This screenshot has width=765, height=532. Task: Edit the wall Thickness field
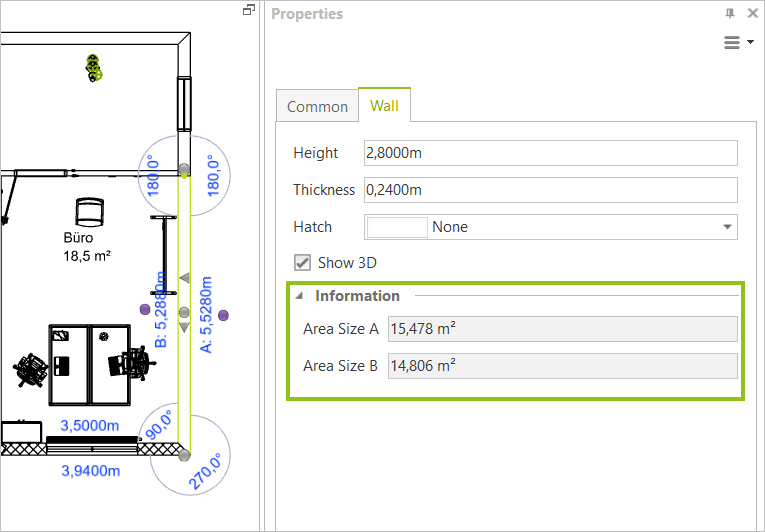tap(550, 190)
